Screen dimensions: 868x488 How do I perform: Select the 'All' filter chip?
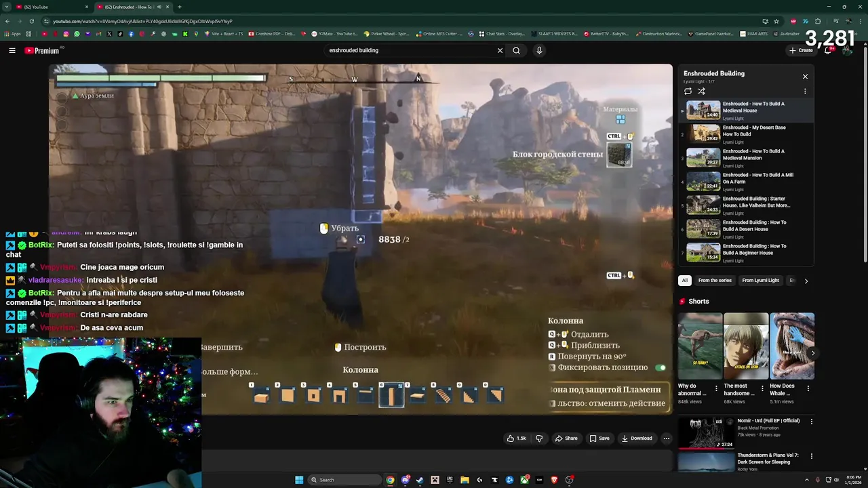[x=684, y=281]
